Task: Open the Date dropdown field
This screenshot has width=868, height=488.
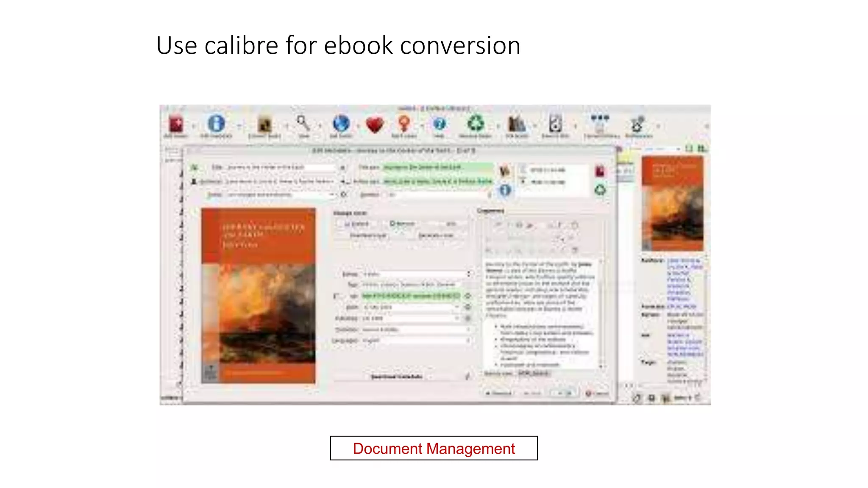Action: (x=411, y=307)
